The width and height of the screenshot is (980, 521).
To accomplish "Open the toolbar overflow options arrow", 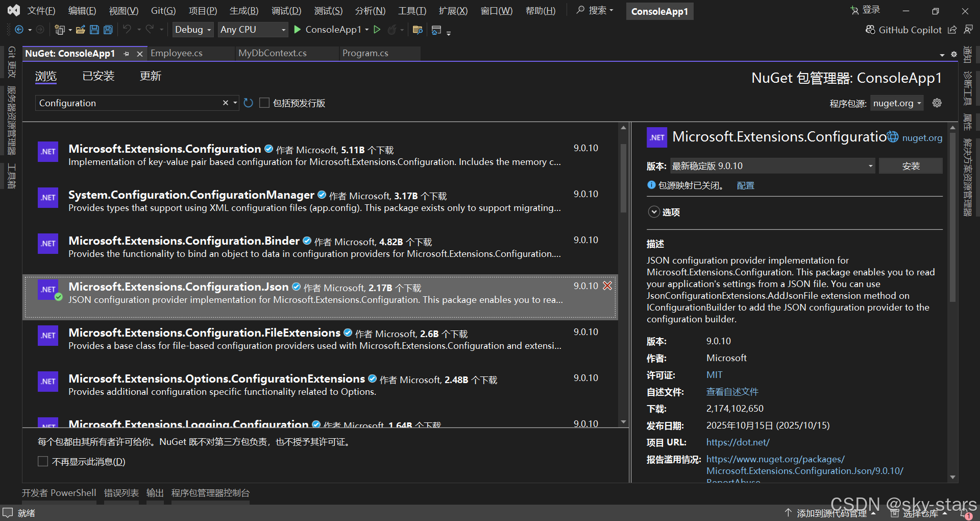I will pos(449,34).
